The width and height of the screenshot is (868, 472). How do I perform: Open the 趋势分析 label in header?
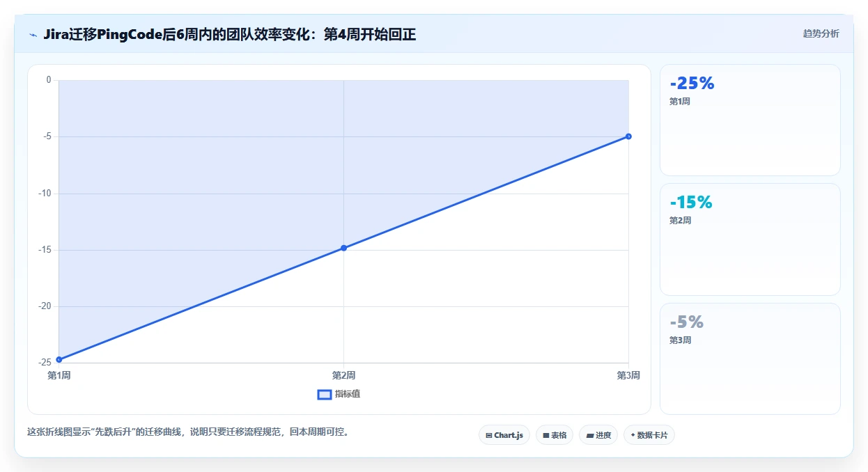821,33
